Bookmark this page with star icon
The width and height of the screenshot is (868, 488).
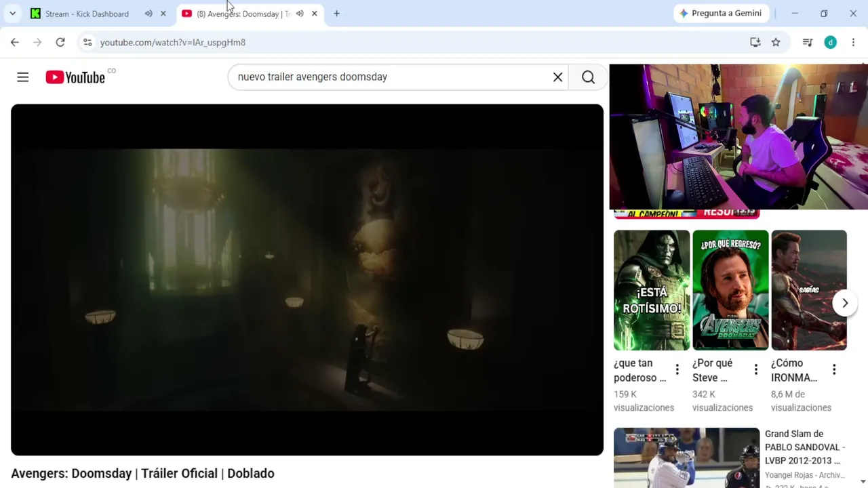click(x=776, y=42)
